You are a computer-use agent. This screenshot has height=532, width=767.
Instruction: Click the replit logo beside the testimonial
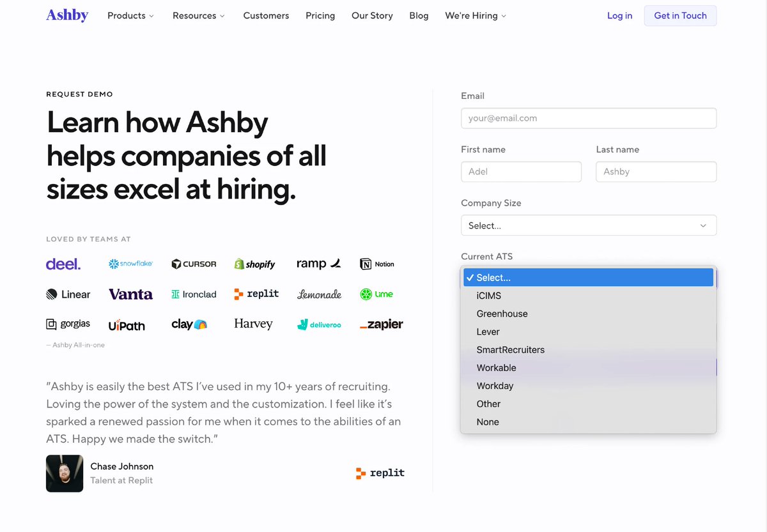380,473
